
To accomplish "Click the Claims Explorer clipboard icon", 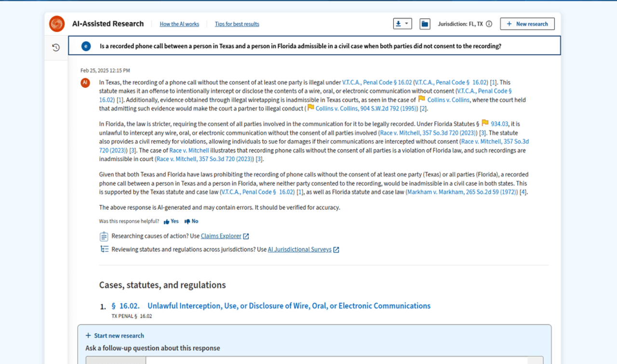I will (104, 236).
